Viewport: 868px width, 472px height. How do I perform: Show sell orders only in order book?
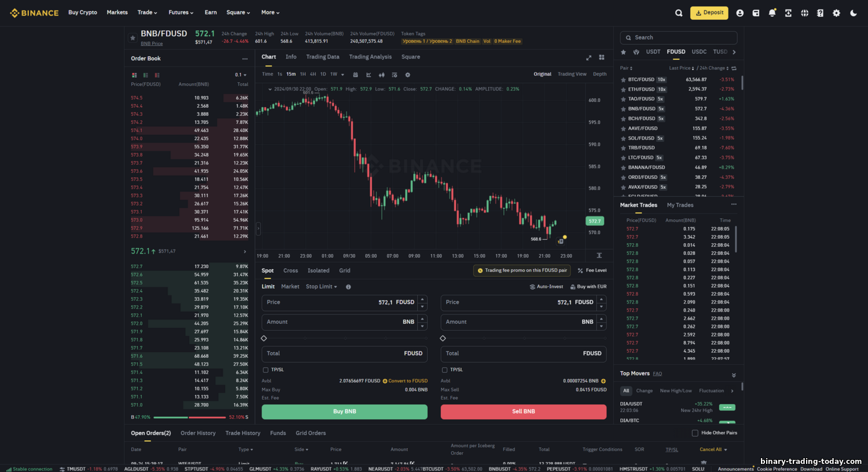[157, 75]
